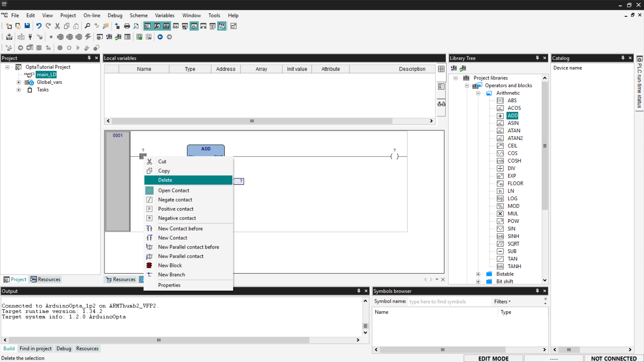
Task: Click the Connect to target plug icon
Action: pyautogui.click(x=30, y=37)
